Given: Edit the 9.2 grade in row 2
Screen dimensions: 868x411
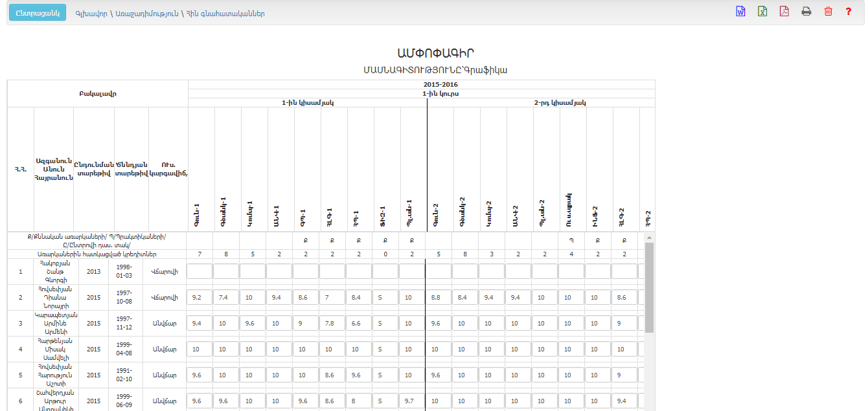Looking at the screenshot, I should (199, 297).
